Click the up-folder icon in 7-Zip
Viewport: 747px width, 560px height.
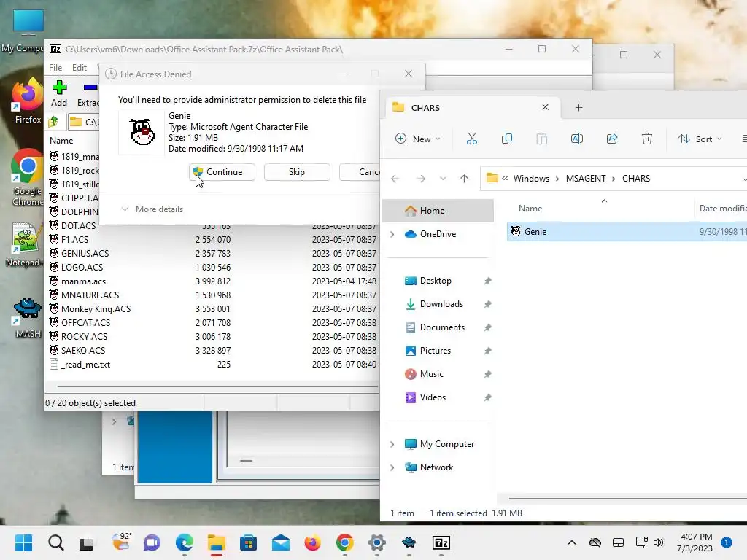[x=53, y=122]
